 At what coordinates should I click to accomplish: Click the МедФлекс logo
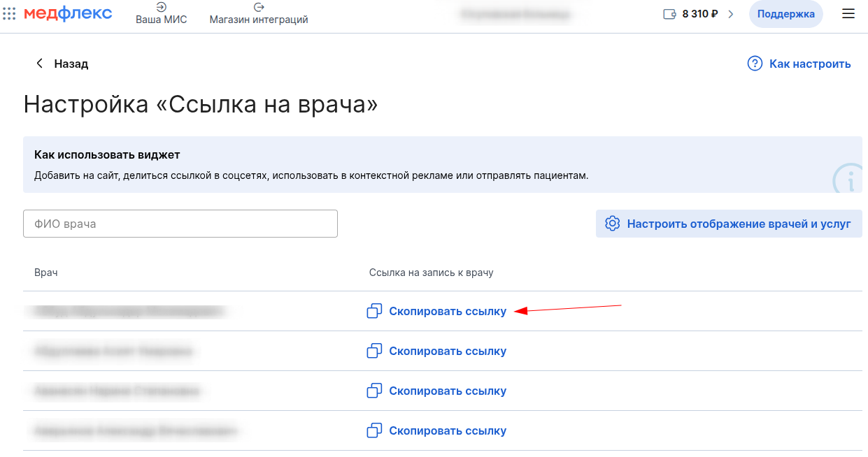point(68,13)
